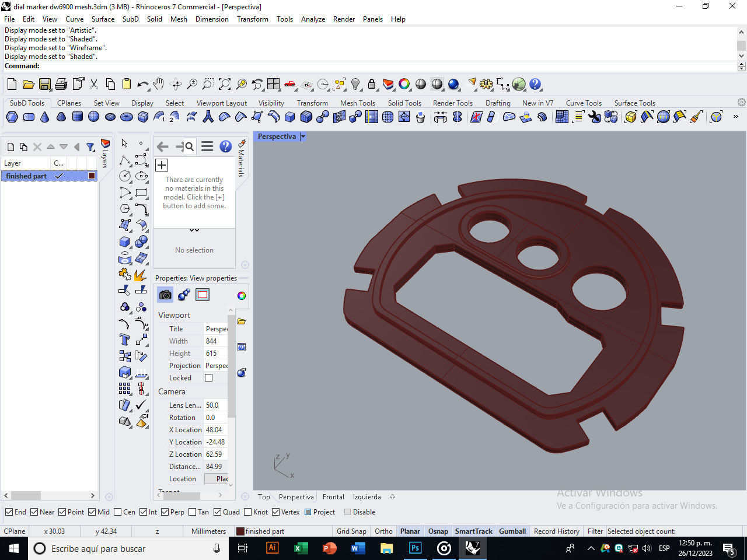
Task: Click the color wheel icon in Properties panel
Action: click(242, 296)
